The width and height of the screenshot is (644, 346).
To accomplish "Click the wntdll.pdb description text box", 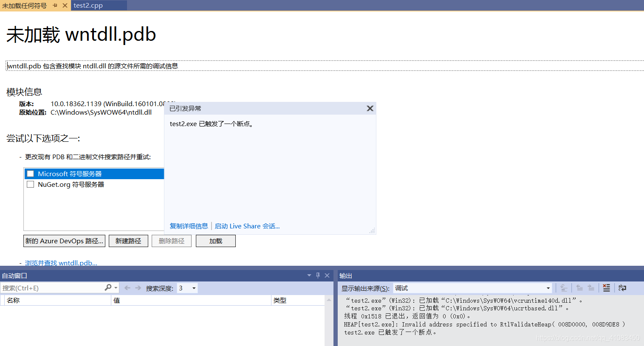I will pyautogui.click(x=325, y=66).
